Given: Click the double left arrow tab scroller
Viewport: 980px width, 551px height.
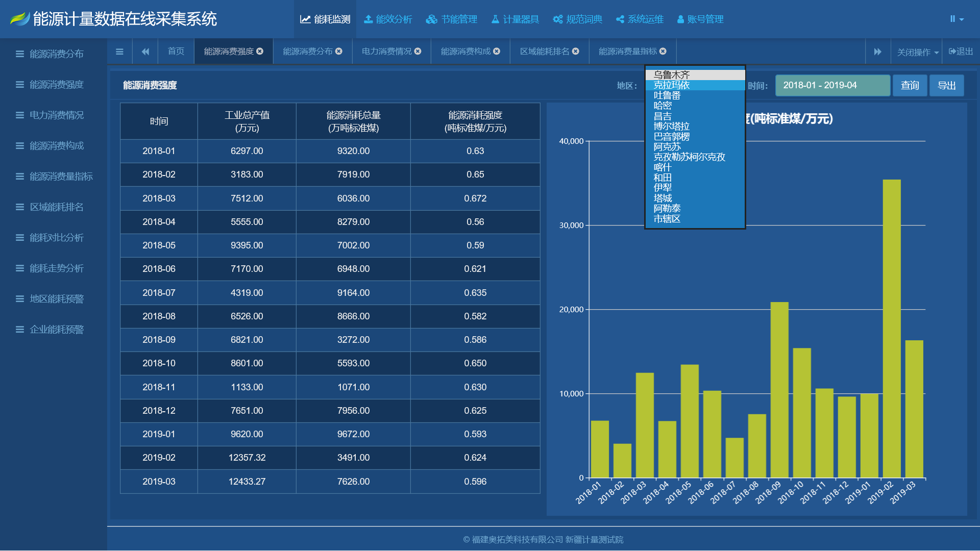Looking at the screenshot, I should pyautogui.click(x=145, y=52).
